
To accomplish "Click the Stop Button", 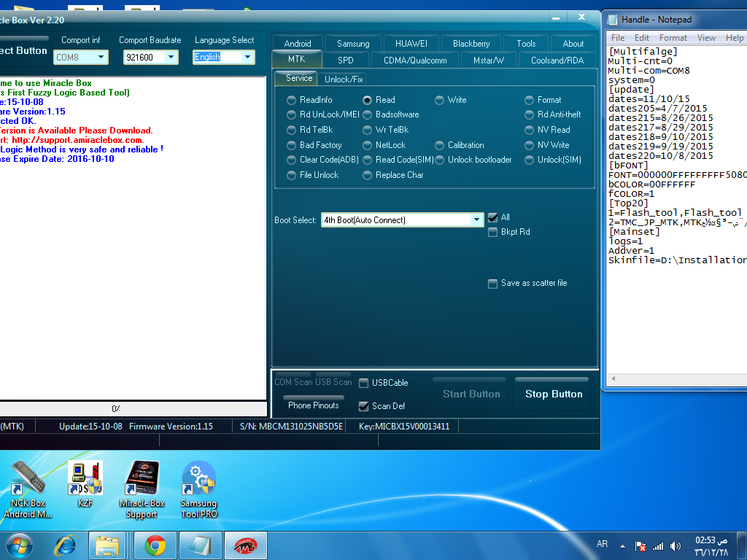I will tap(554, 394).
